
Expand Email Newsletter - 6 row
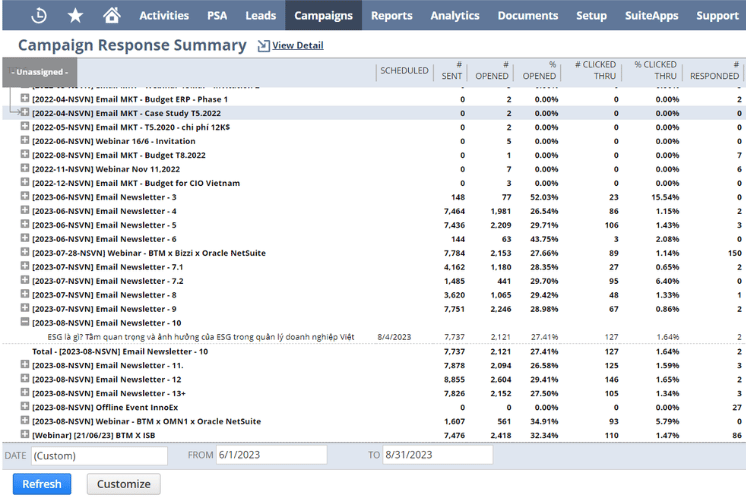[x=25, y=238]
